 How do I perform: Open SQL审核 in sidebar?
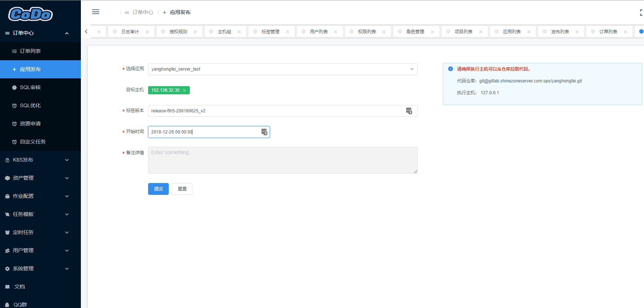[40, 88]
